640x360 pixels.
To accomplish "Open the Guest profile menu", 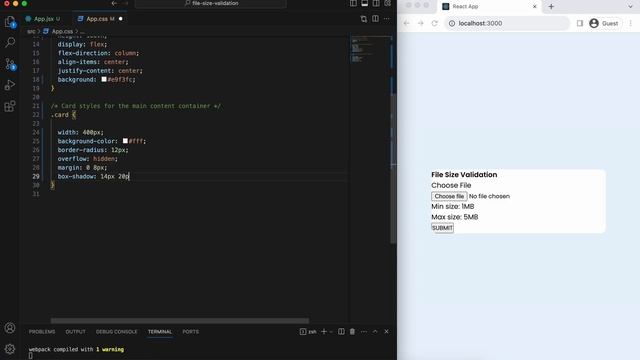I will click(604, 23).
